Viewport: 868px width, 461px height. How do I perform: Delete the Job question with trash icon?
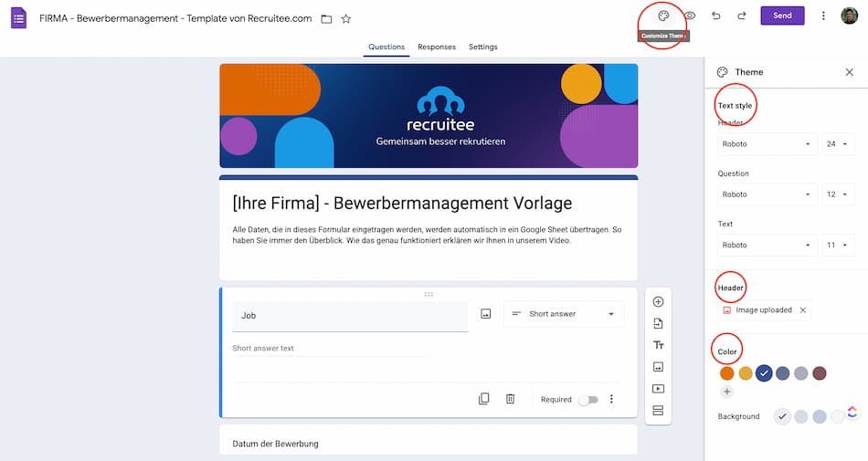pyautogui.click(x=511, y=399)
